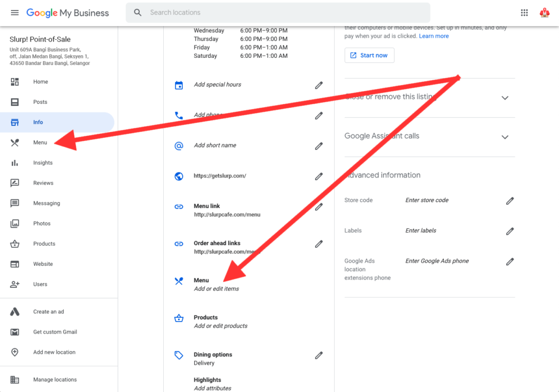Click the Posts sidebar icon
Image resolution: width=559 pixels, height=392 pixels.
click(x=15, y=102)
